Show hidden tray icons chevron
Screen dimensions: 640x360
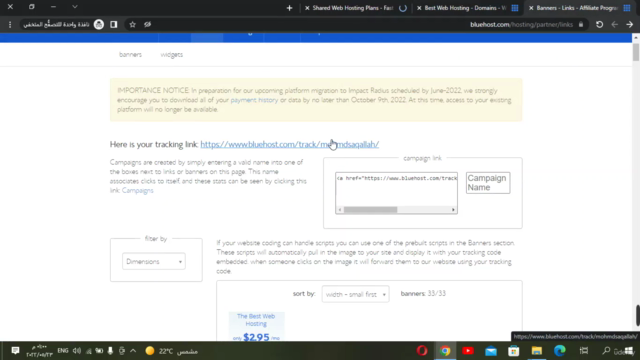pos(133,351)
